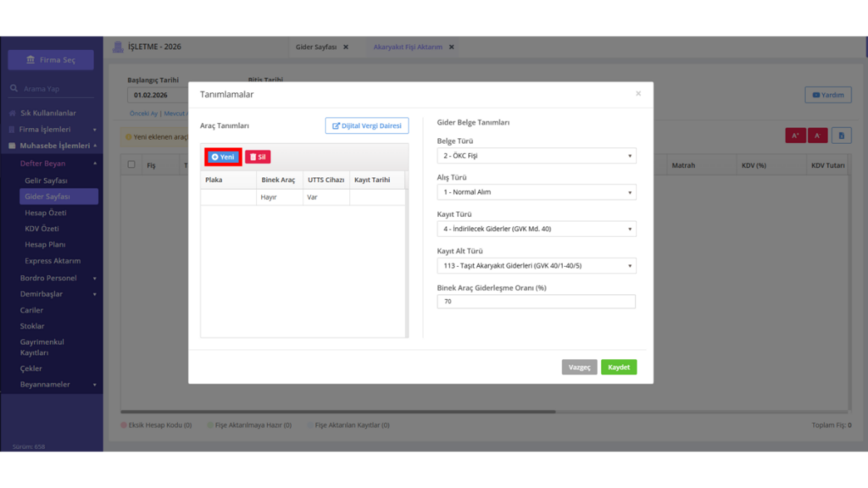Click the green Kaydet button
The width and height of the screenshot is (868, 488).
(x=619, y=368)
